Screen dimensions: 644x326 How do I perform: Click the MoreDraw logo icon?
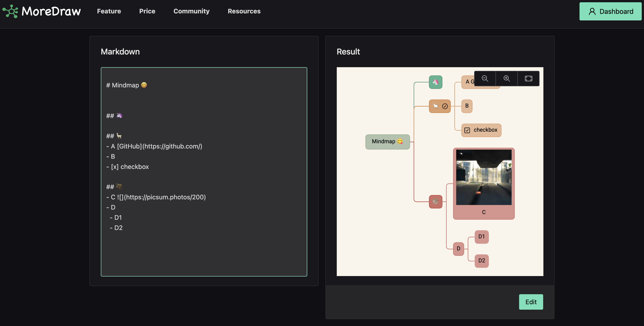(10, 11)
